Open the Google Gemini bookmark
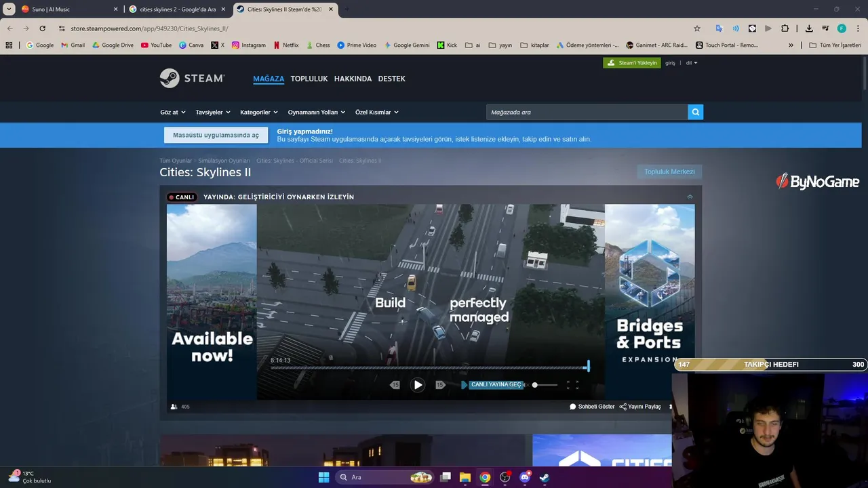The width and height of the screenshot is (868, 488). [x=407, y=45]
